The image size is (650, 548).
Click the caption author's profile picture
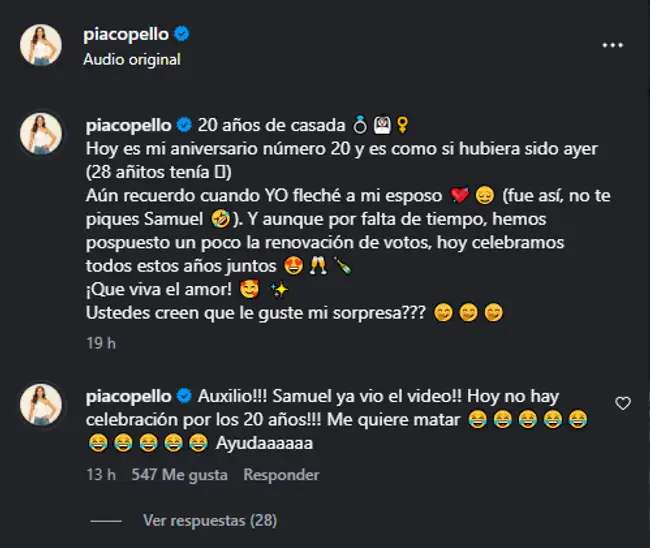pyautogui.click(x=42, y=134)
